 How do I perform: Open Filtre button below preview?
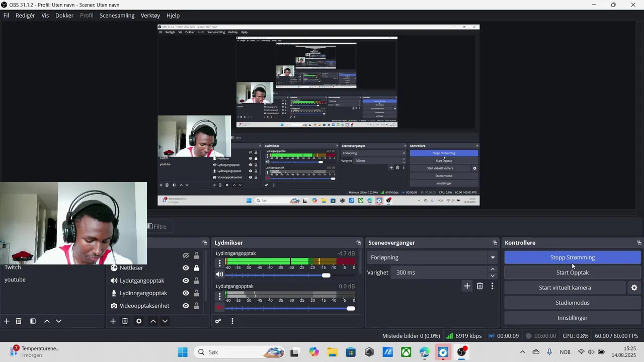(159, 226)
